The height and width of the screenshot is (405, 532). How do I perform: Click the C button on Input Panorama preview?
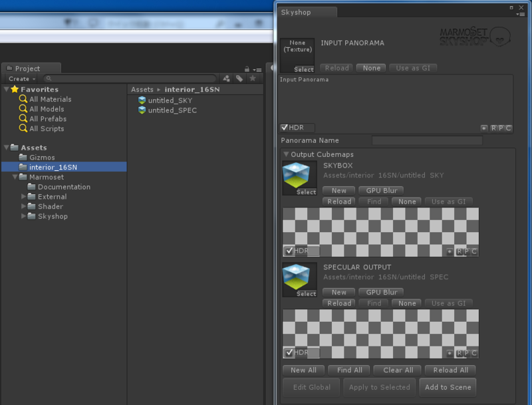tap(508, 128)
